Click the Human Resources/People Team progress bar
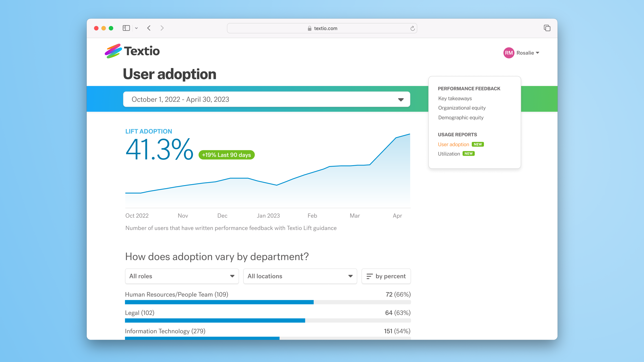Viewport: 644px width, 362px height. point(268,302)
